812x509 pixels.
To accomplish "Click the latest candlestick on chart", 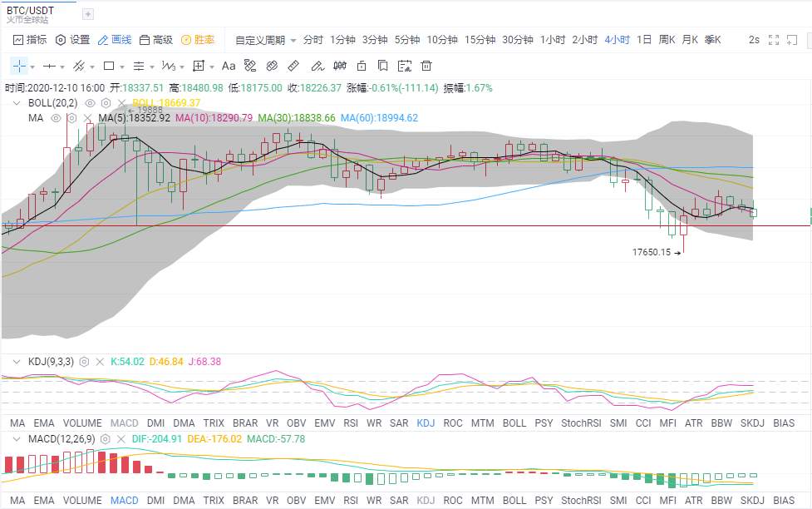I will [x=753, y=213].
